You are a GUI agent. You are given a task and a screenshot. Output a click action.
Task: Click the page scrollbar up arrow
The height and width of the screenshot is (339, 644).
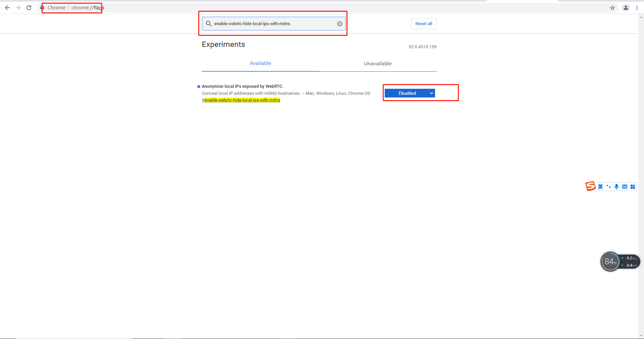pos(641,17)
